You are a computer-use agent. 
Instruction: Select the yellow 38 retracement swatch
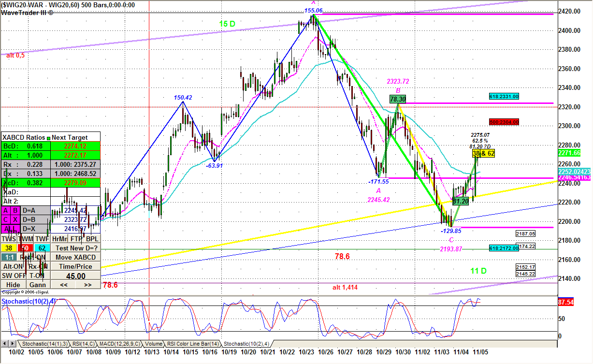click(9, 248)
